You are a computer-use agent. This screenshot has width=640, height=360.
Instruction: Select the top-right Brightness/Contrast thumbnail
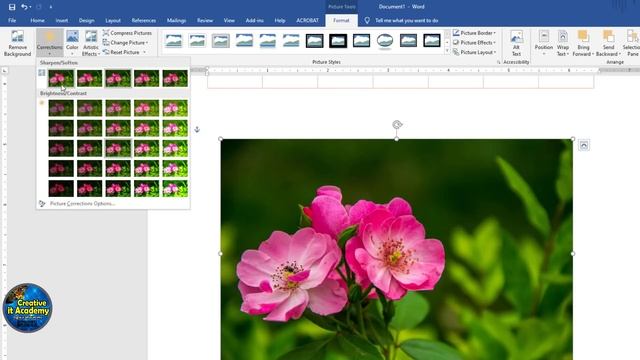coord(175,108)
